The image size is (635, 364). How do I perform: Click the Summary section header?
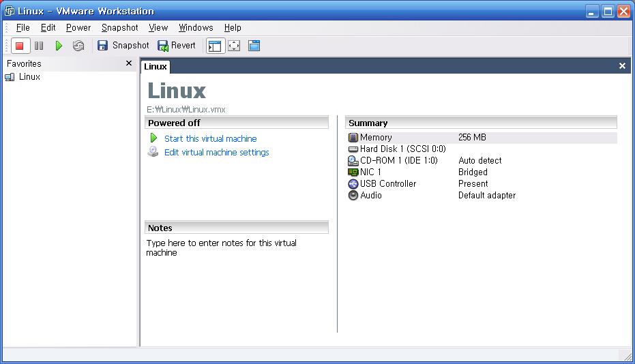[x=481, y=123]
